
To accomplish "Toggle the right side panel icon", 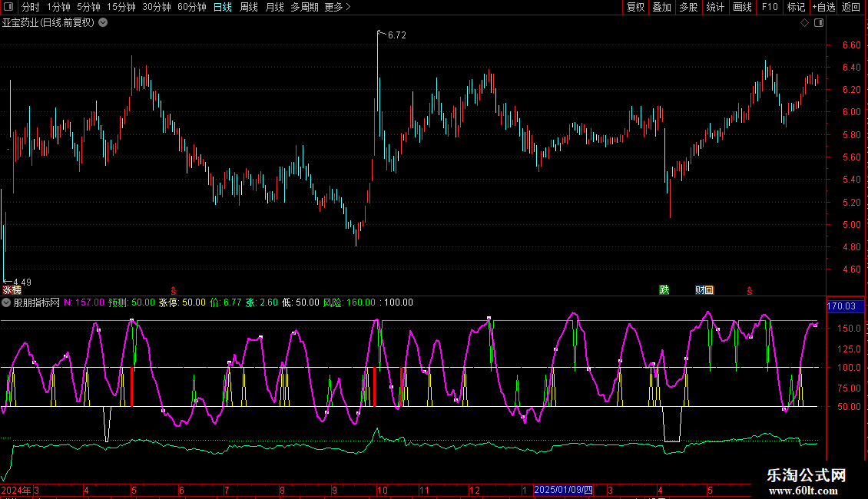I will pyautogui.click(x=819, y=23).
